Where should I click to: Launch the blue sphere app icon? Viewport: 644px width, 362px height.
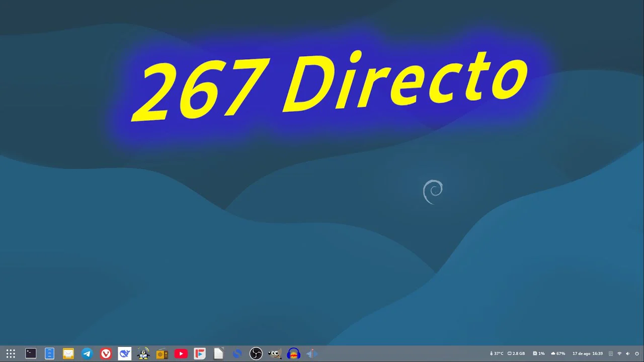click(237, 354)
